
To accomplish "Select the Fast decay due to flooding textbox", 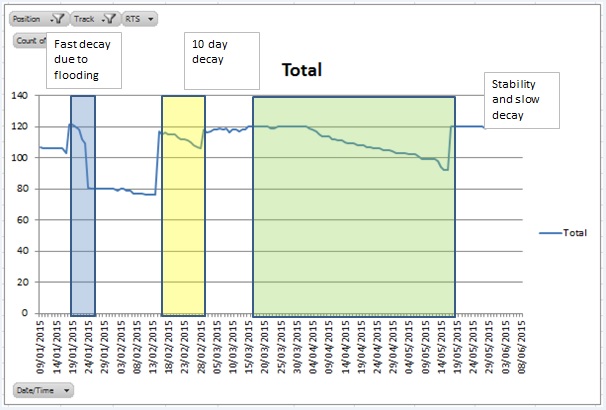I will coord(84,60).
